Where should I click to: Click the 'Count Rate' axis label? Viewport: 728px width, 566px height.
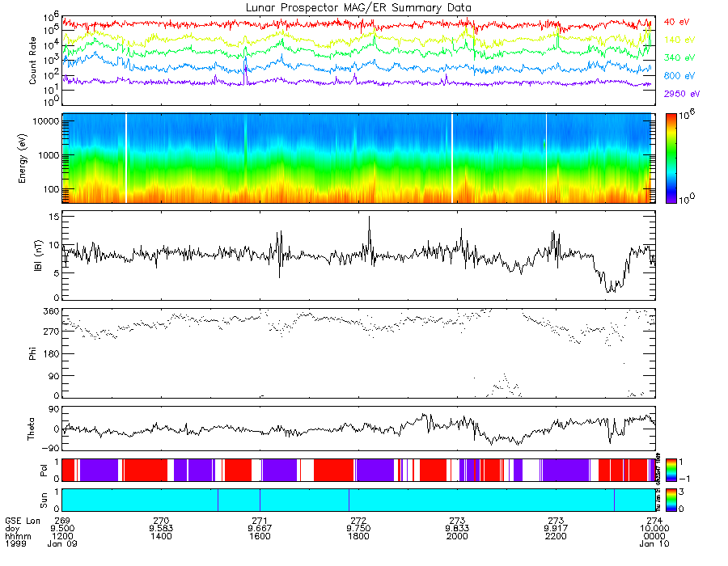click(x=32, y=61)
